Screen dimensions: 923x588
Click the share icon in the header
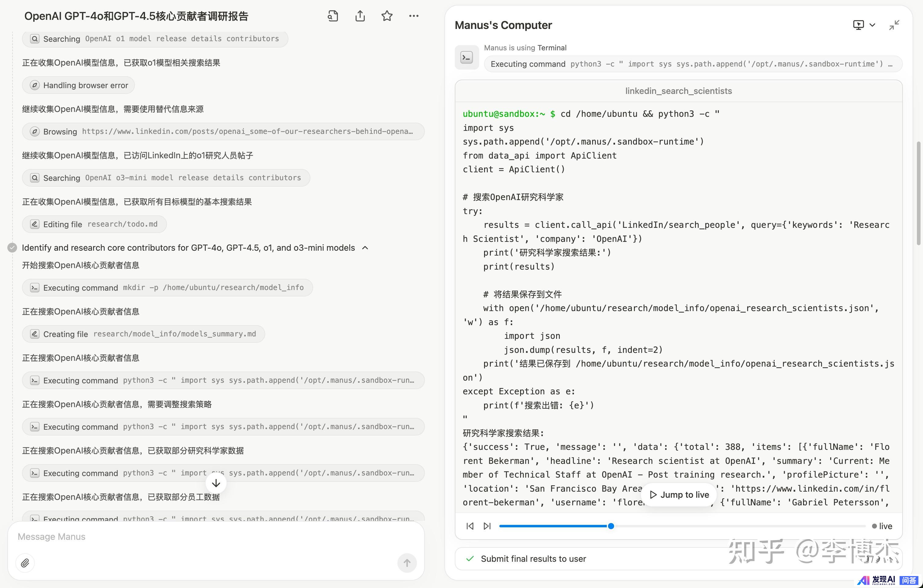[360, 16]
